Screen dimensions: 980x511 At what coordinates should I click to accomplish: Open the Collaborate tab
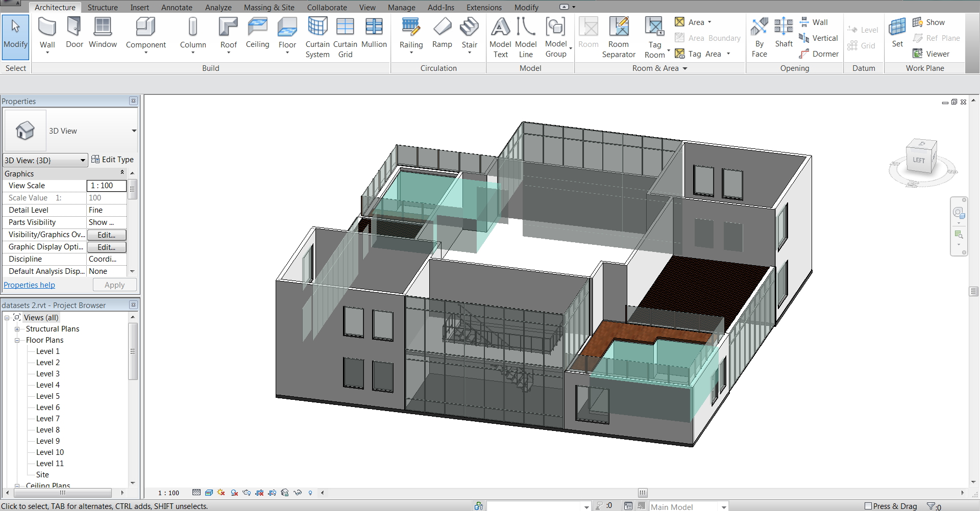point(327,7)
